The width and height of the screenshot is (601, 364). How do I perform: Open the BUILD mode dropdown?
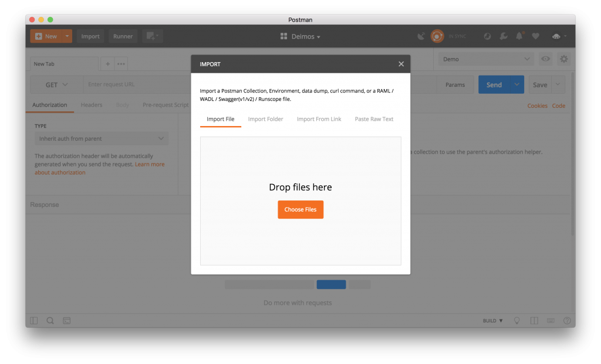(493, 321)
